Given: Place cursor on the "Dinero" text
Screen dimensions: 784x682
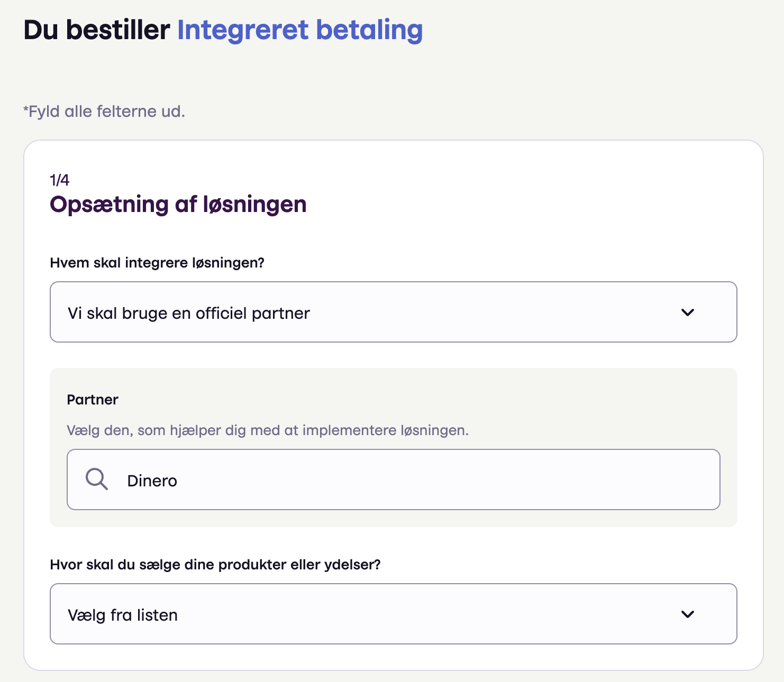Looking at the screenshot, I should [x=152, y=481].
